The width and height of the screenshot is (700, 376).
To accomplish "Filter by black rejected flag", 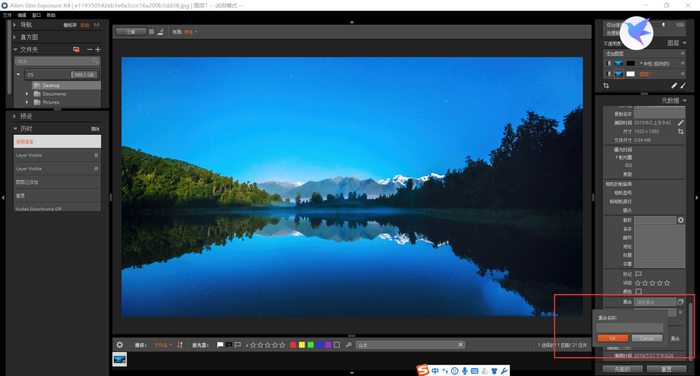I will tap(229, 345).
